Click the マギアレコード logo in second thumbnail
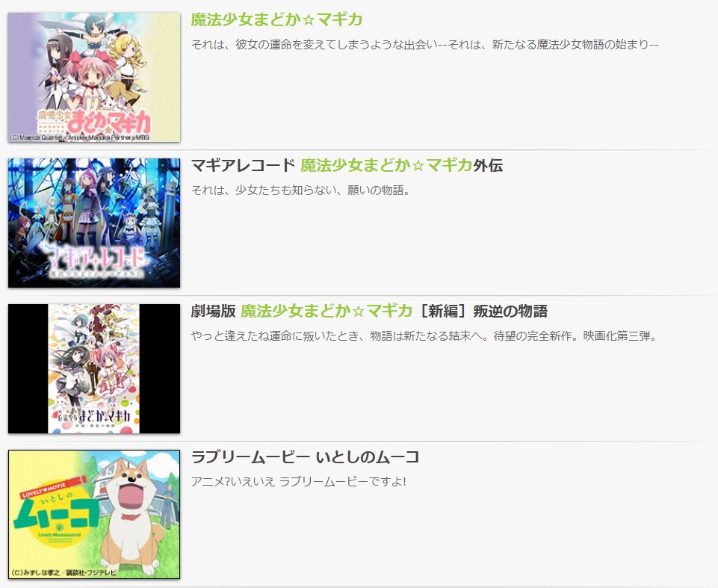 95,262
